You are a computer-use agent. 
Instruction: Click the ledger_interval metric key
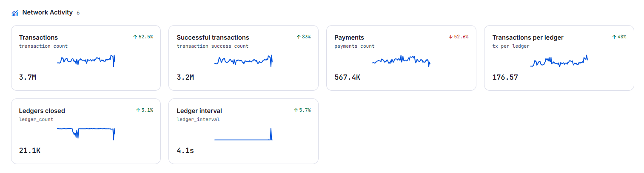click(198, 119)
